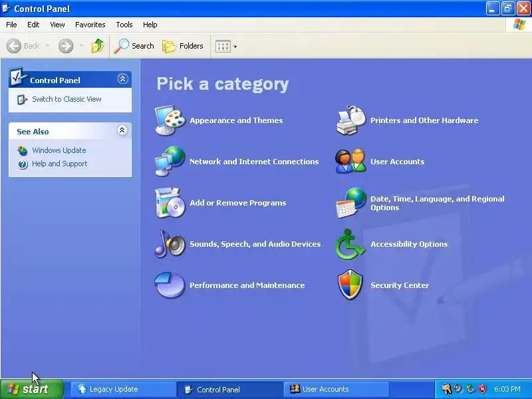The image size is (532, 399).
Task: Click the Switch to Classic View link
Action: [x=67, y=99]
